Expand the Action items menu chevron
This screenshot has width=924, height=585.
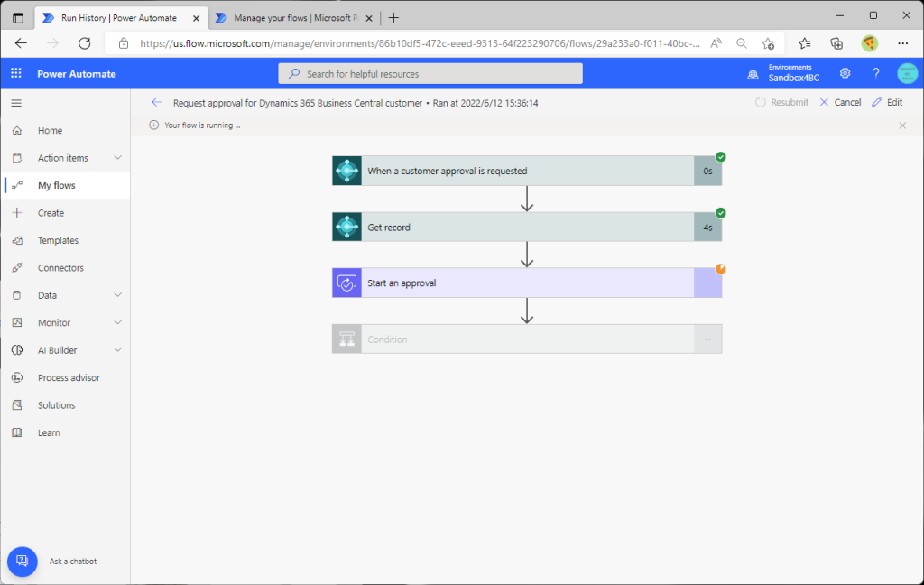click(117, 158)
